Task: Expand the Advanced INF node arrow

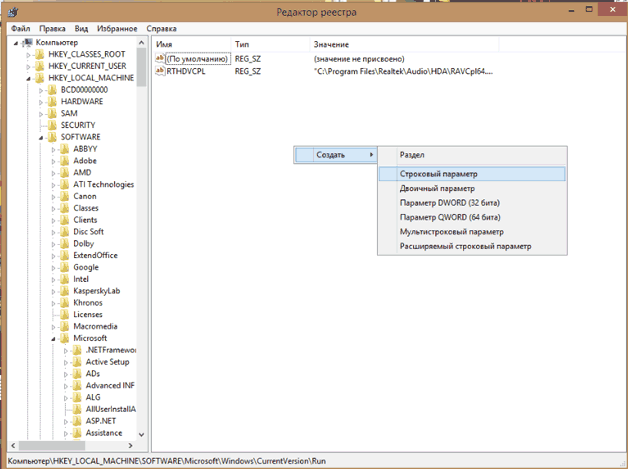Action: coord(66,386)
